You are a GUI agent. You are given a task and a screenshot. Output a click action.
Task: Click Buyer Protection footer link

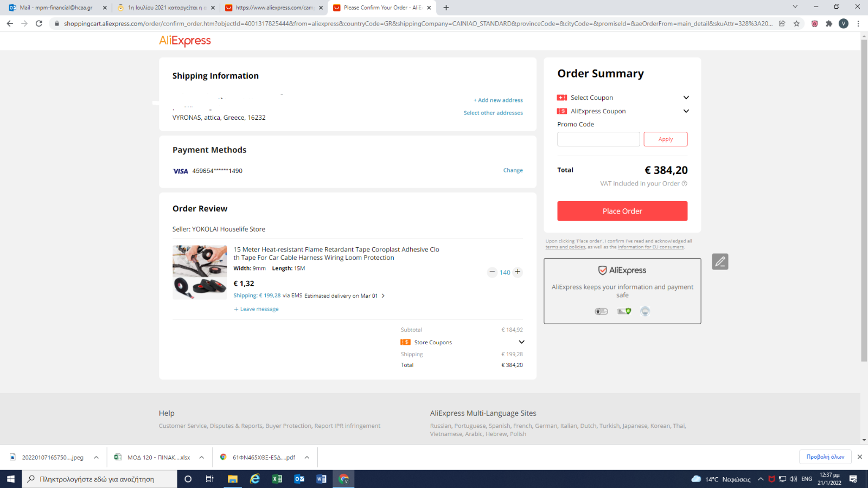pyautogui.click(x=289, y=426)
